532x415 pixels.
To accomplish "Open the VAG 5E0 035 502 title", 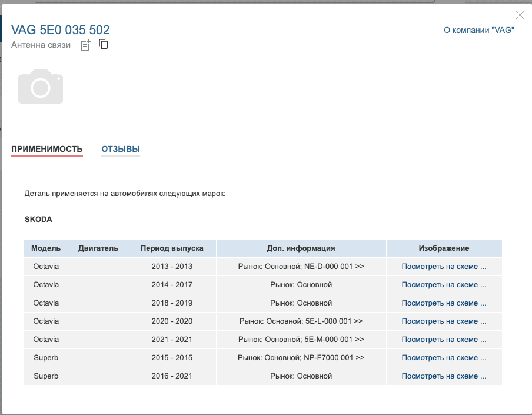I will click(x=61, y=30).
